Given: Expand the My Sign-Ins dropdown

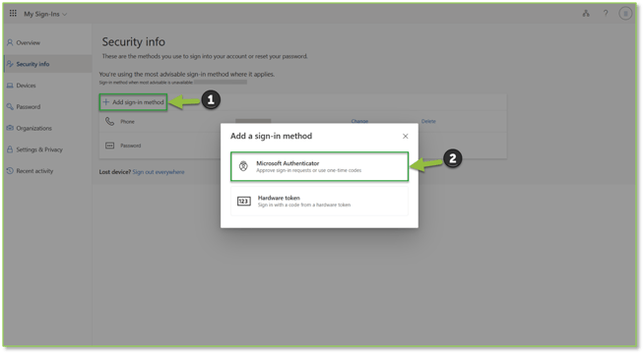Looking at the screenshot, I should 45,14.
